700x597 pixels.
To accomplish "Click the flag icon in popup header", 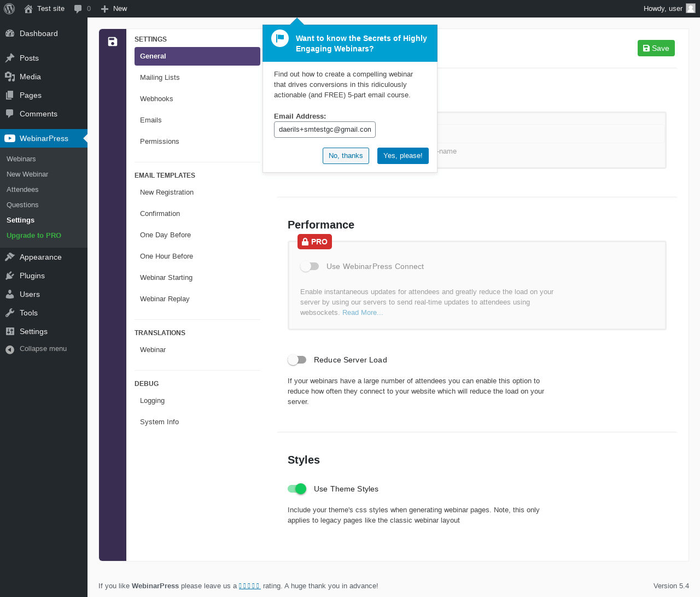I will click(280, 38).
